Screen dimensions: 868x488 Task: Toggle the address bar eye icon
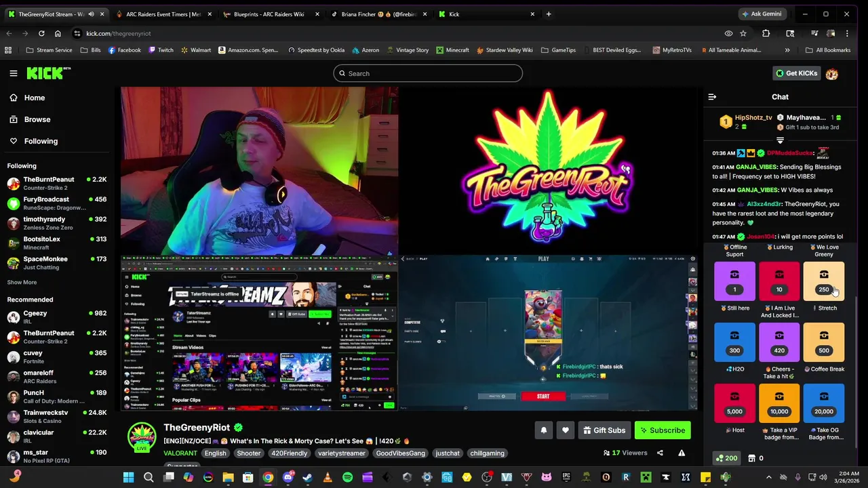[x=728, y=33]
